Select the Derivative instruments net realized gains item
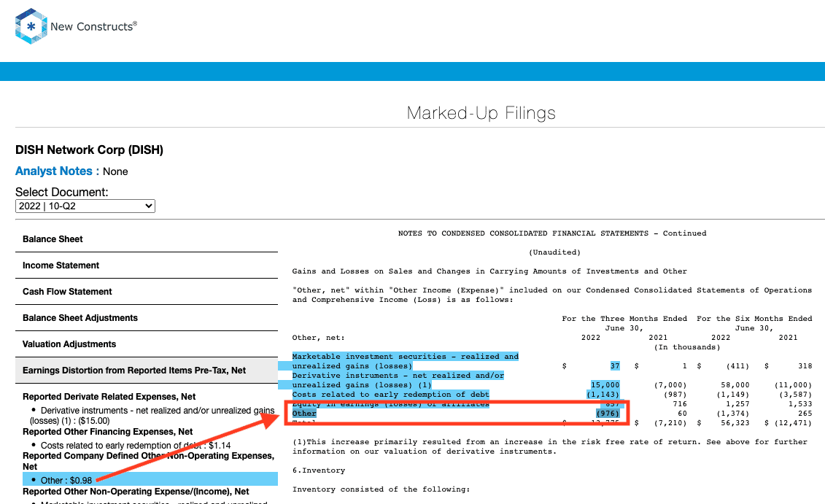The width and height of the screenshot is (825, 504). 152,416
